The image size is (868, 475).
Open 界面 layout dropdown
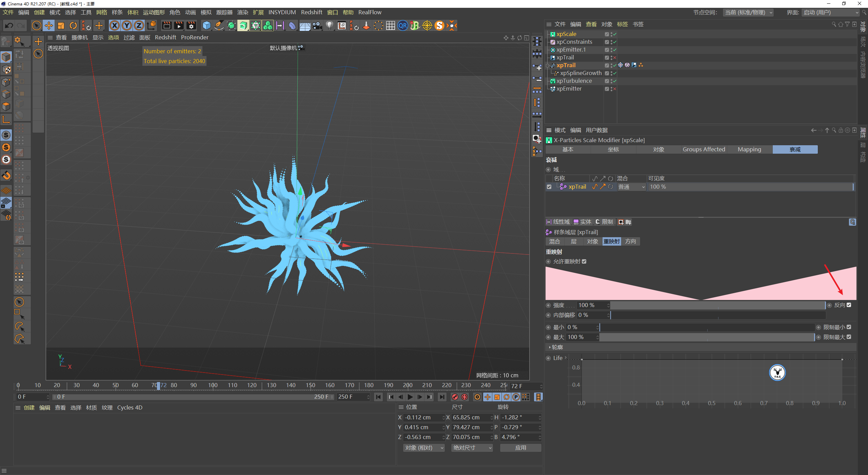(x=831, y=13)
